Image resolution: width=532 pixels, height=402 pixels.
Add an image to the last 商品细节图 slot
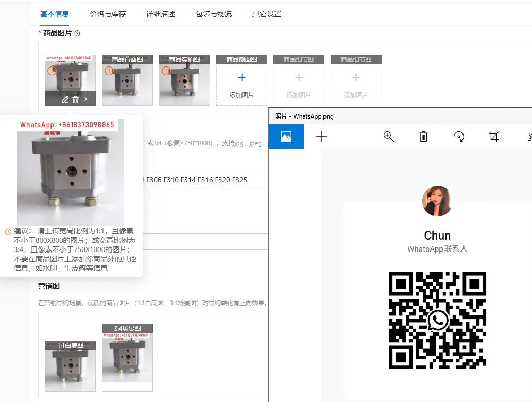[x=356, y=80]
